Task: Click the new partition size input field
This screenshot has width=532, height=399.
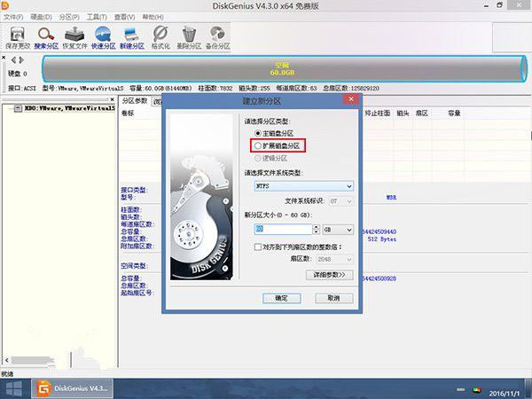Action: (283, 230)
